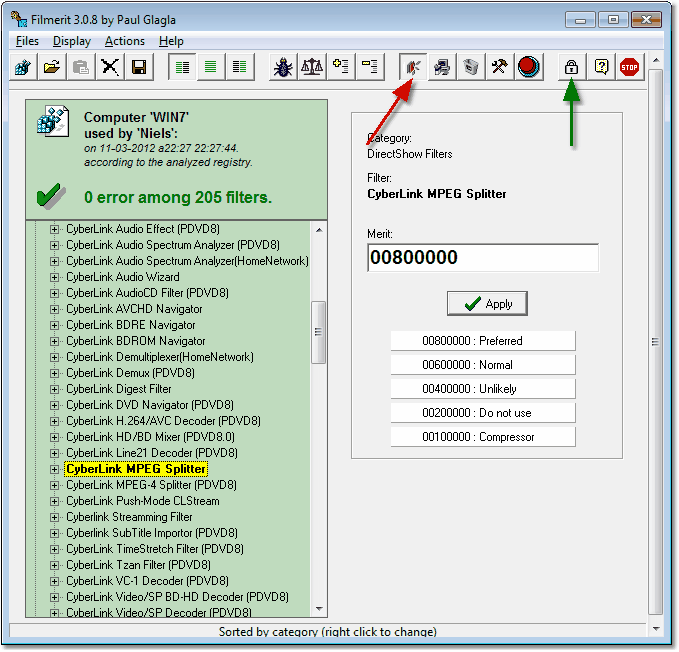Viewport: 679px width, 652px height.
Task: Choose the 00400000 : Unlikely merit preset
Action: click(483, 389)
